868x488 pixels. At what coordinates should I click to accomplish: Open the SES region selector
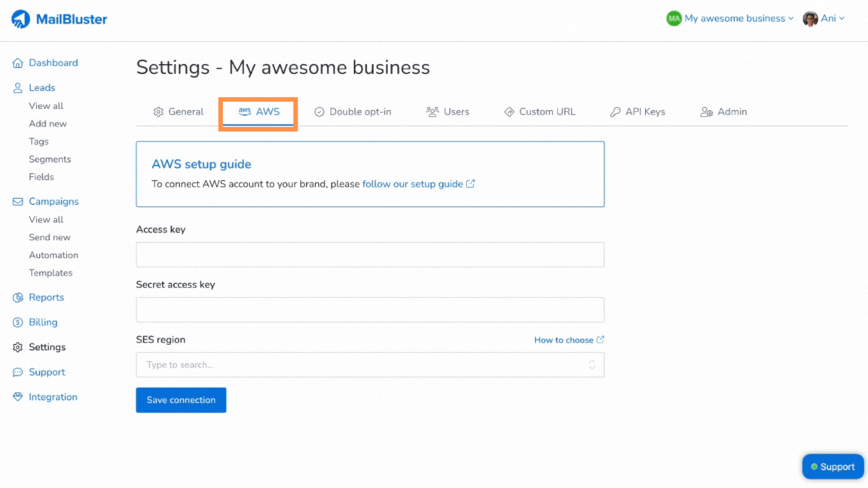coord(370,364)
